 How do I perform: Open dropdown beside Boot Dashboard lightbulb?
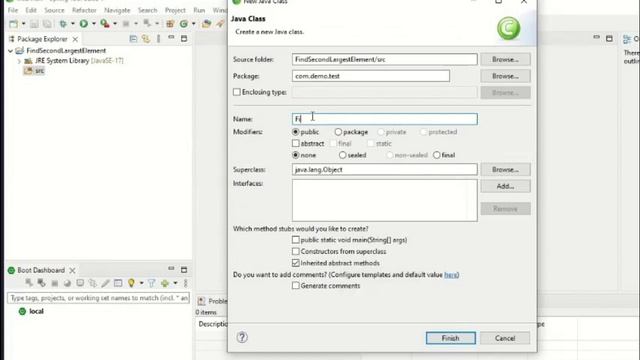(141, 282)
